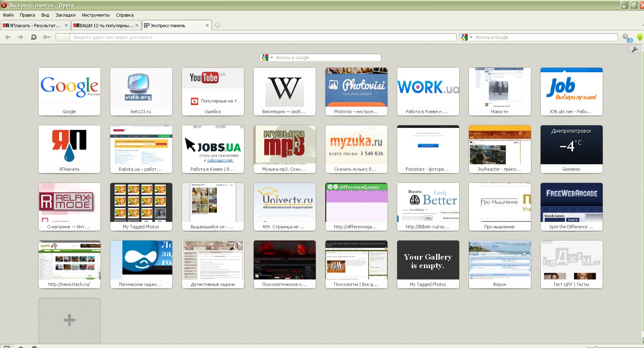Open the Google speed dial tile

(69, 92)
